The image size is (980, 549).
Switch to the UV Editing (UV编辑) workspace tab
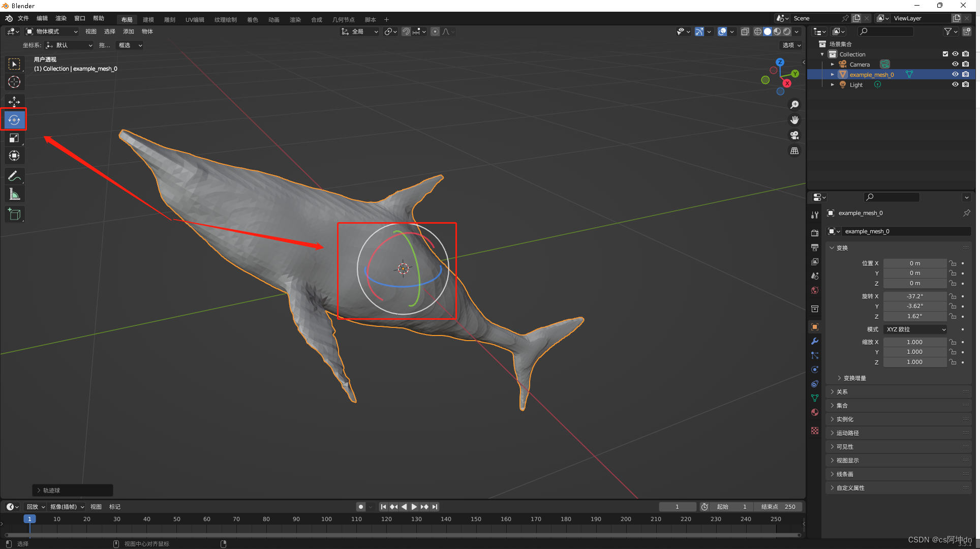point(195,20)
